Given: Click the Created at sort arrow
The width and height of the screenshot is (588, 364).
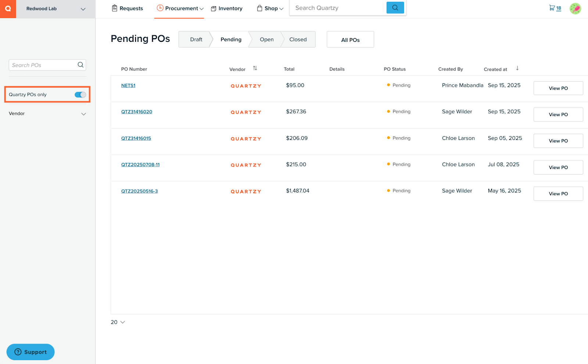Looking at the screenshot, I should 517,68.
